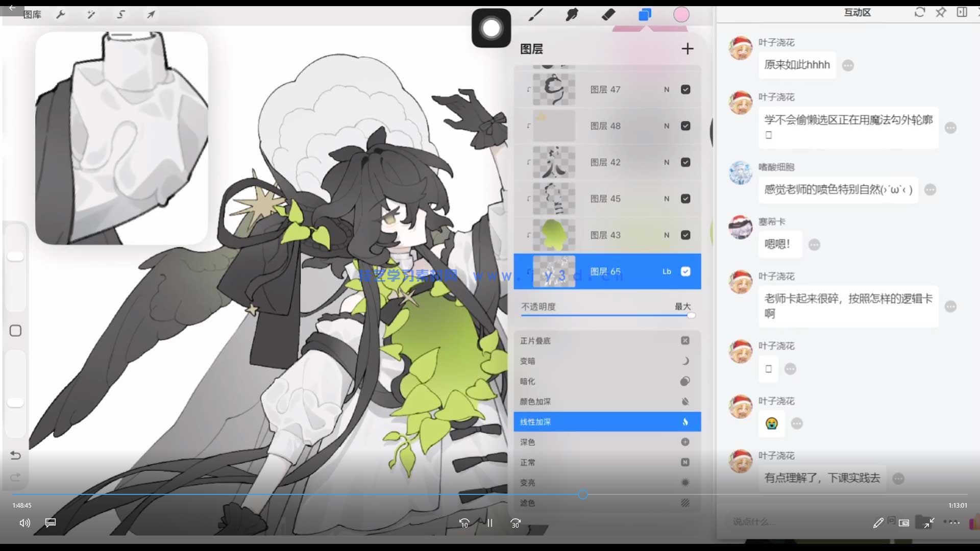
Task: Open the 图库 gallery button
Action: [x=32, y=15]
